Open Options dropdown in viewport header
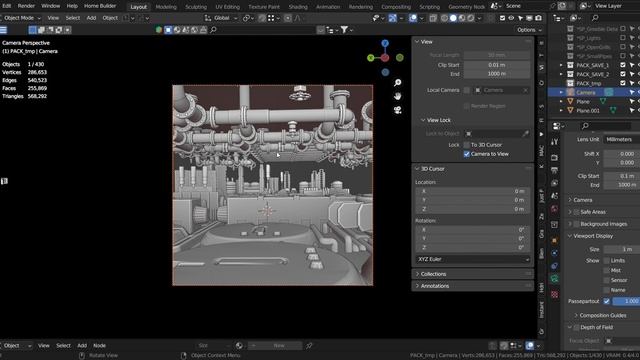This screenshot has width=640, height=360. [529, 30]
